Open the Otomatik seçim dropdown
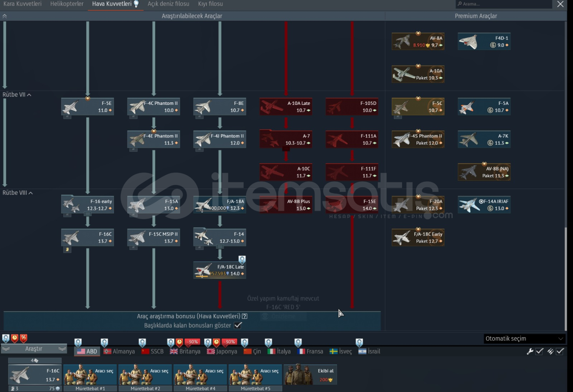 coord(524,339)
